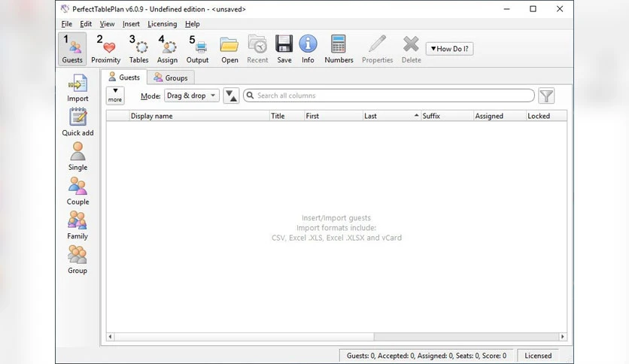Select the Guests tab
The width and height of the screenshot is (629, 364).
coord(124,77)
